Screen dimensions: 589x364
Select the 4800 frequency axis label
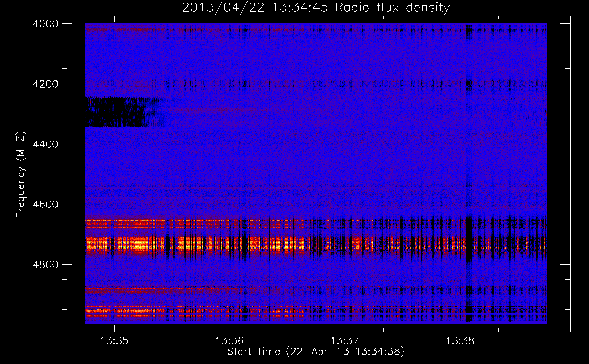coord(46,265)
